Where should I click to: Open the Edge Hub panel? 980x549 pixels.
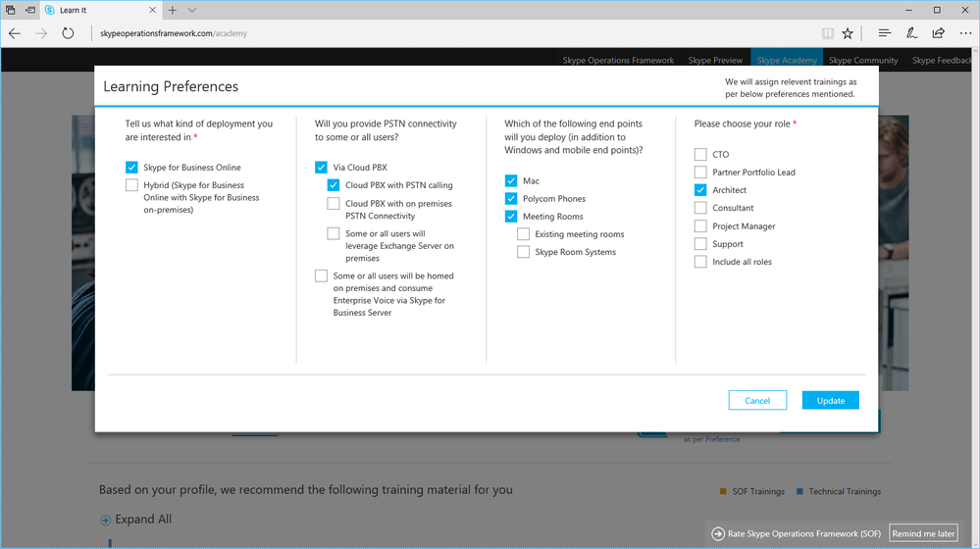(x=884, y=33)
